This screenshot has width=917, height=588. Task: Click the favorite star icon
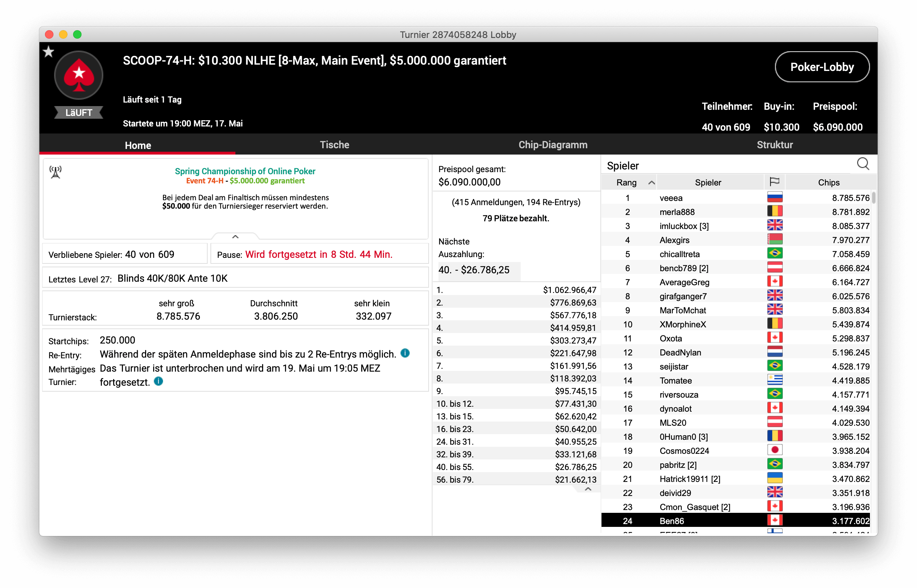pos(48,52)
